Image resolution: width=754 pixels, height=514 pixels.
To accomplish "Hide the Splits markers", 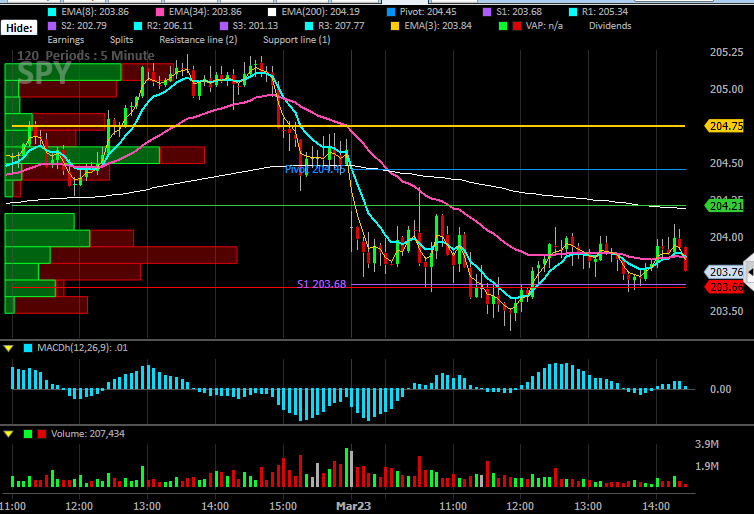I will [122, 40].
